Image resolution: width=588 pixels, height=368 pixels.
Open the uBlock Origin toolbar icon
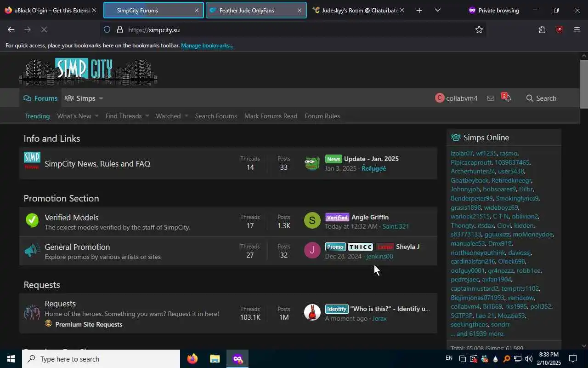(x=559, y=29)
